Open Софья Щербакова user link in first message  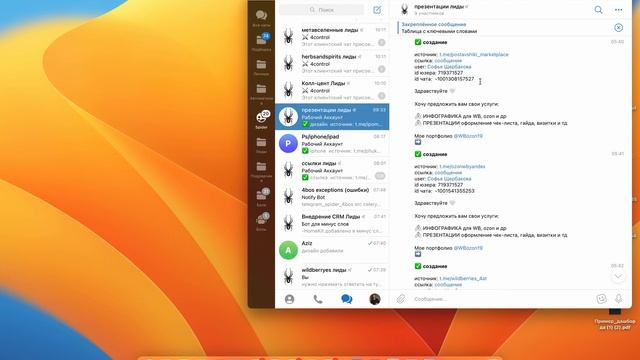click(449, 67)
